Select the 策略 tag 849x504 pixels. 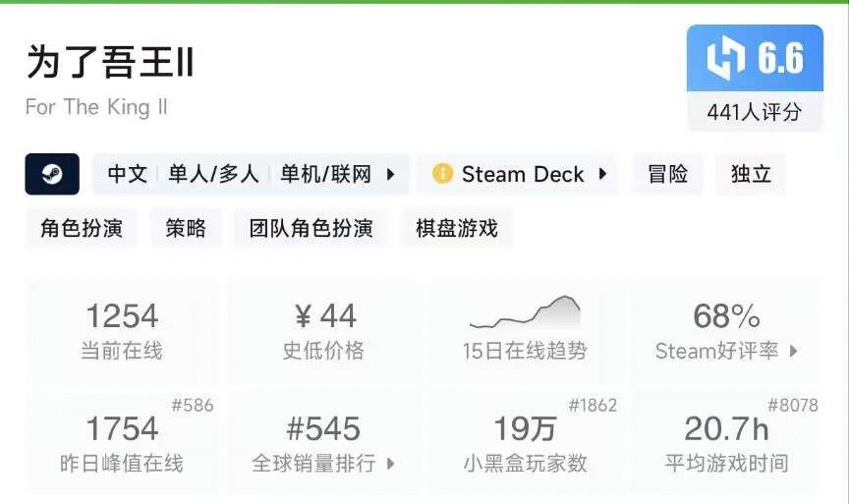(186, 229)
